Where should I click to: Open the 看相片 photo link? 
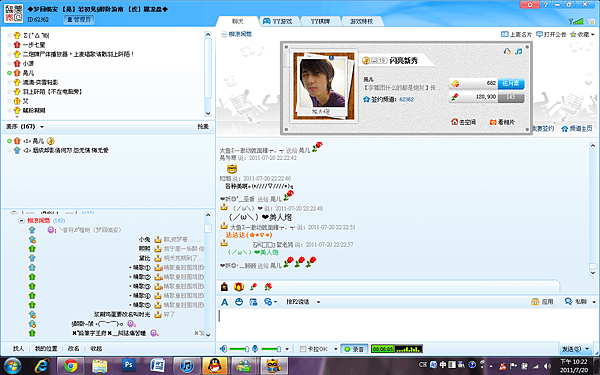502,122
